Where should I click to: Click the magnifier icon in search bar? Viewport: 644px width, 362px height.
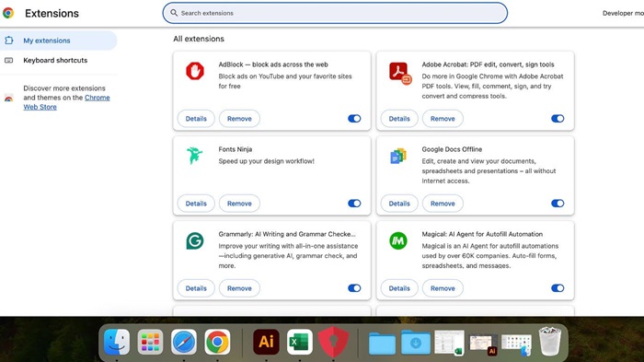174,13
